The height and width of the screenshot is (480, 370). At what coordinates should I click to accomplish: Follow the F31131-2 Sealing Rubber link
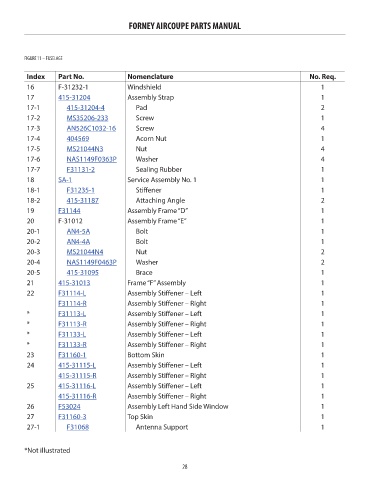80,170
